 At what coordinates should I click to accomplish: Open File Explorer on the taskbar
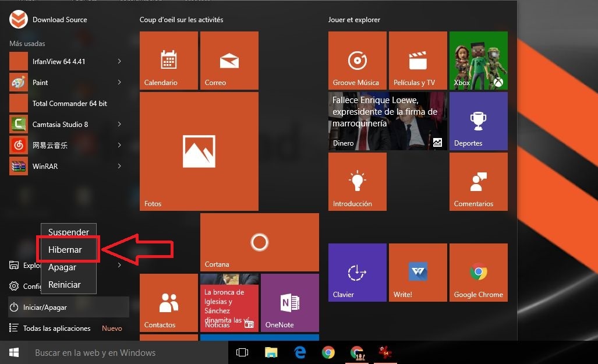click(271, 352)
